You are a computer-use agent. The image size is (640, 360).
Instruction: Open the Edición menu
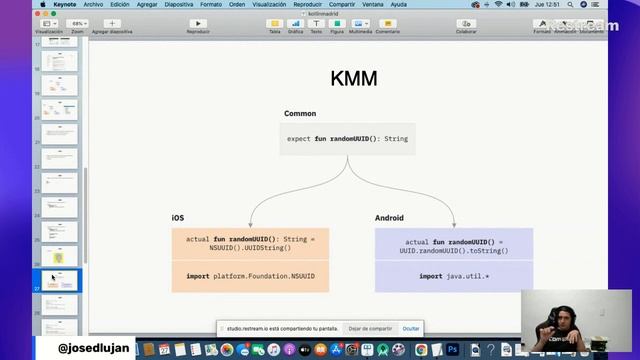120,4
